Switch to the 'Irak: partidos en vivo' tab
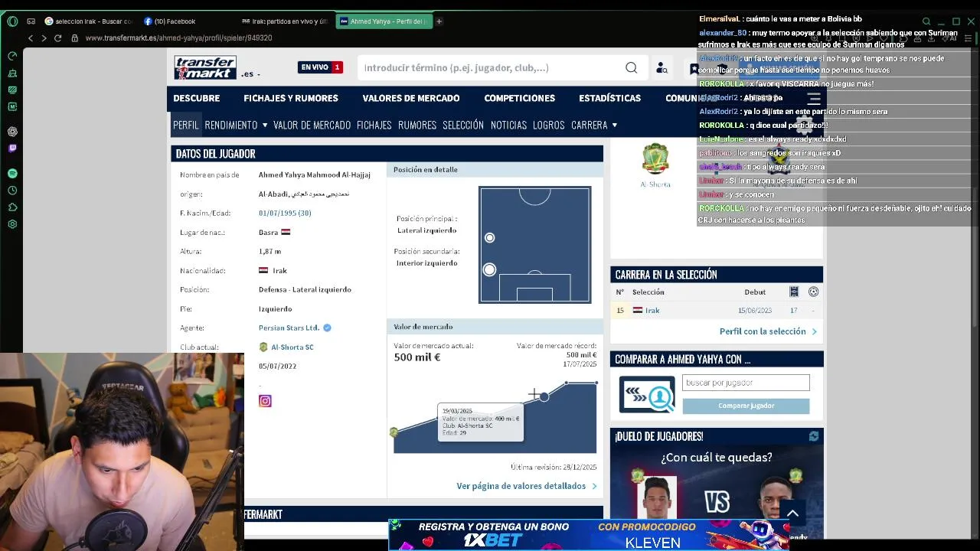 click(284, 21)
